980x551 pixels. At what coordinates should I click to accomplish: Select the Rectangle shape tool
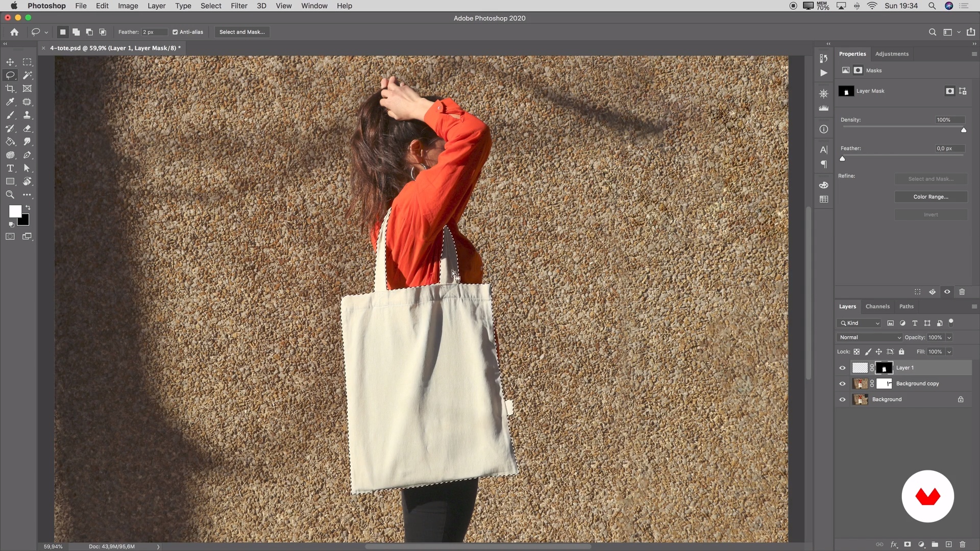point(10,181)
